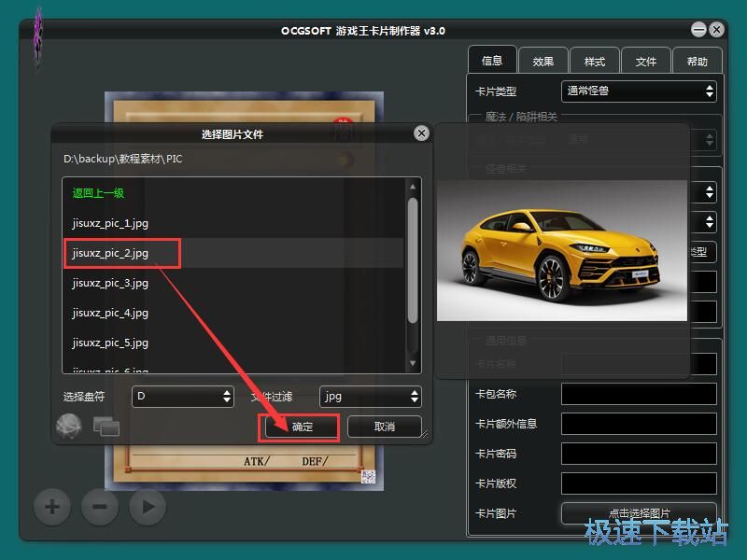Go up via 返回上一级

click(98, 193)
